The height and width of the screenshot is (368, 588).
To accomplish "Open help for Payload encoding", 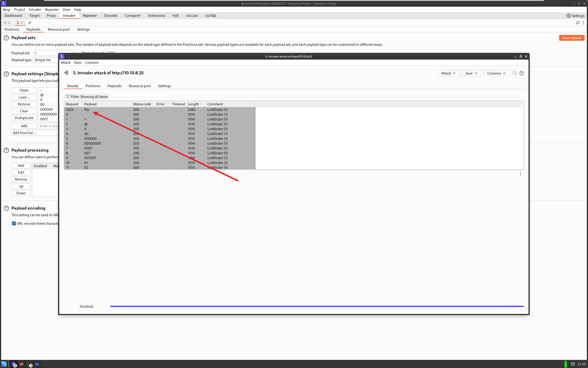I will click(6, 208).
